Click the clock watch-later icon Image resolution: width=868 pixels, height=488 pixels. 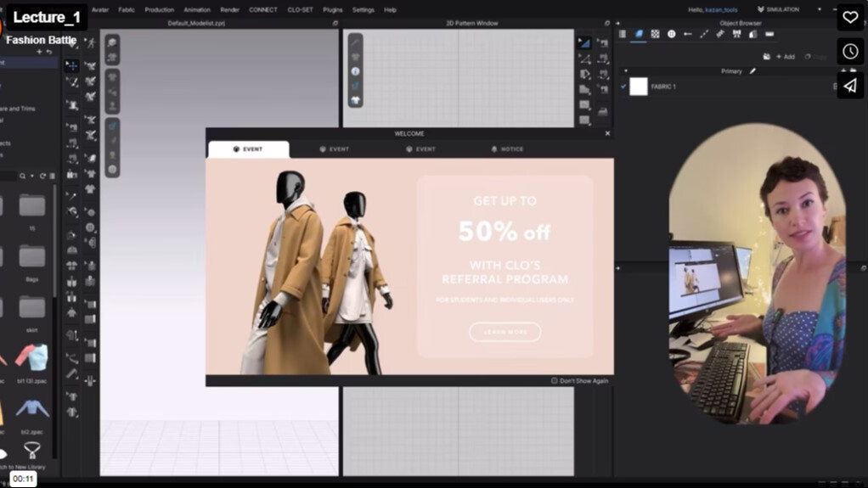(x=850, y=52)
